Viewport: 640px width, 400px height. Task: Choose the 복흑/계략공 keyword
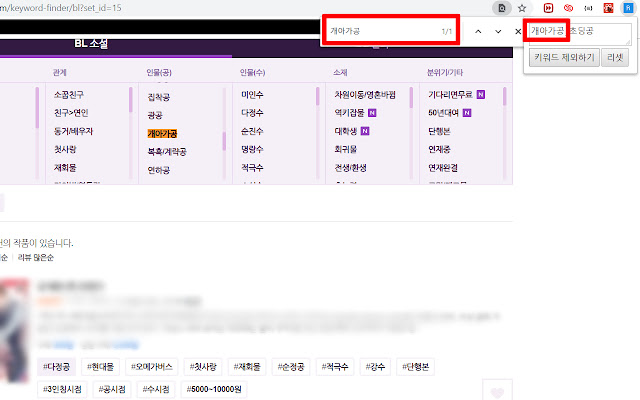coord(167,152)
